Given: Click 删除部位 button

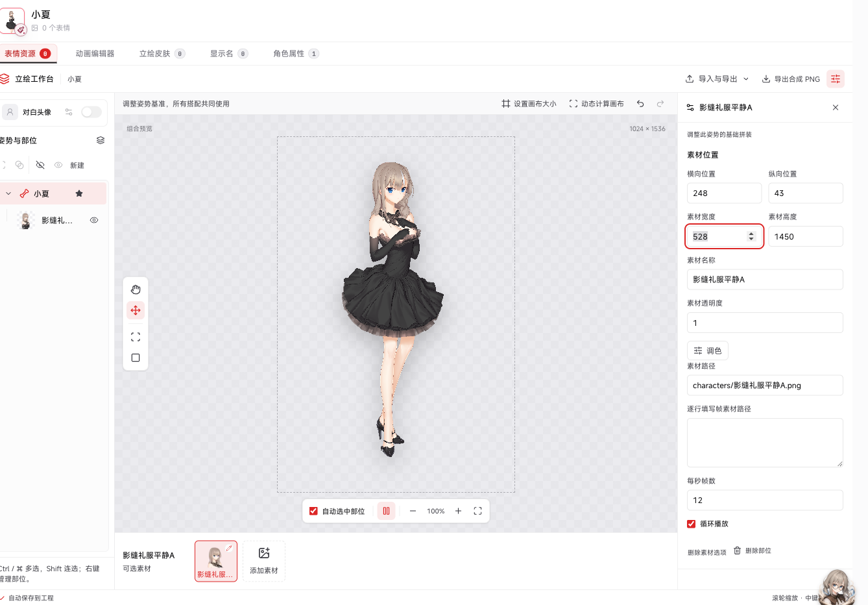Looking at the screenshot, I should coord(753,550).
